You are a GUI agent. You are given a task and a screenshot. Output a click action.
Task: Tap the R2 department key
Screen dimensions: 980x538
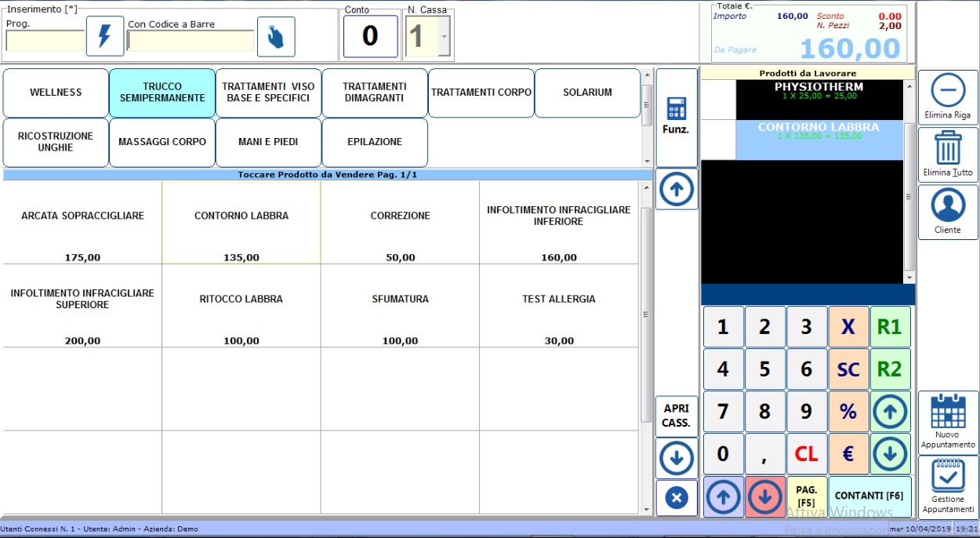pyautogui.click(x=891, y=369)
